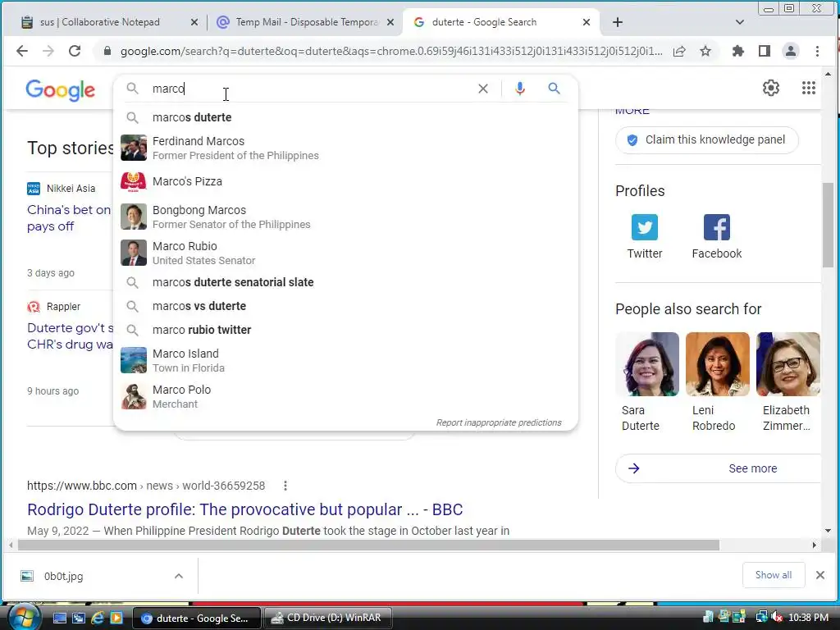Image resolution: width=840 pixels, height=630 pixels.
Task: View site information via the lock icon
Action: click(x=107, y=51)
